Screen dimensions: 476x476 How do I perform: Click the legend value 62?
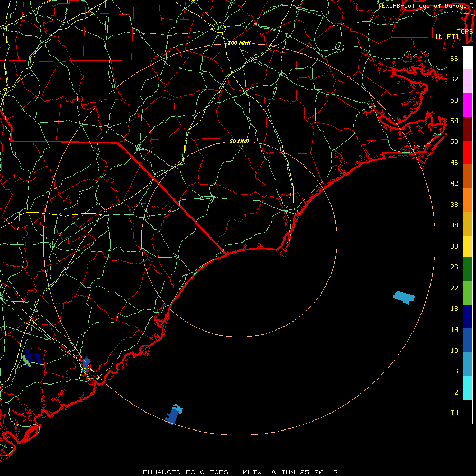pyautogui.click(x=454, y=79)
